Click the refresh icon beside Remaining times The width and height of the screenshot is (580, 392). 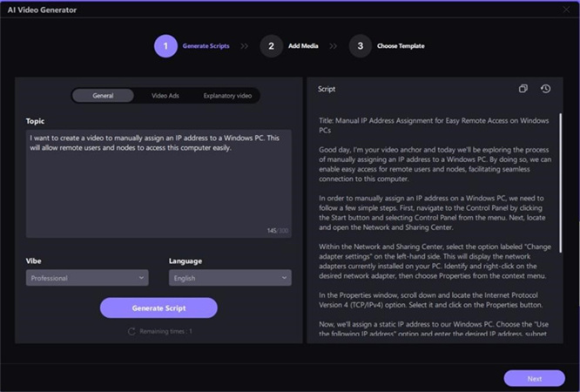132,332
